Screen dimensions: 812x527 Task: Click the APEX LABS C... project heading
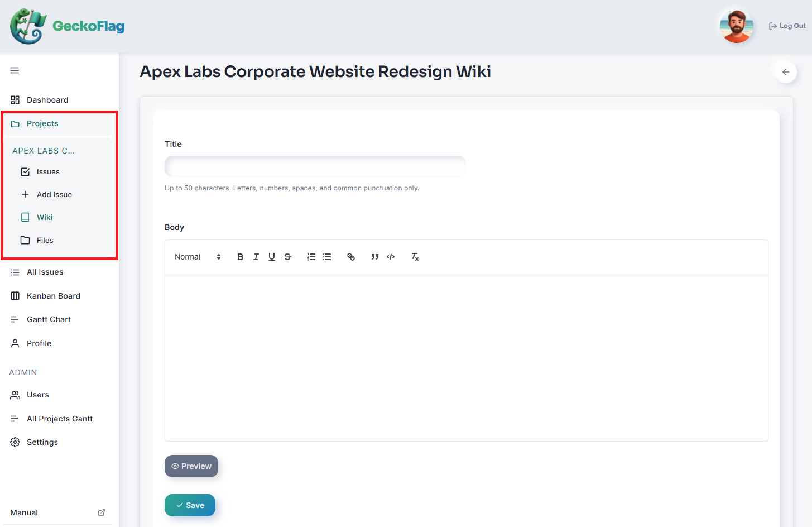click(x=44, y=151)
